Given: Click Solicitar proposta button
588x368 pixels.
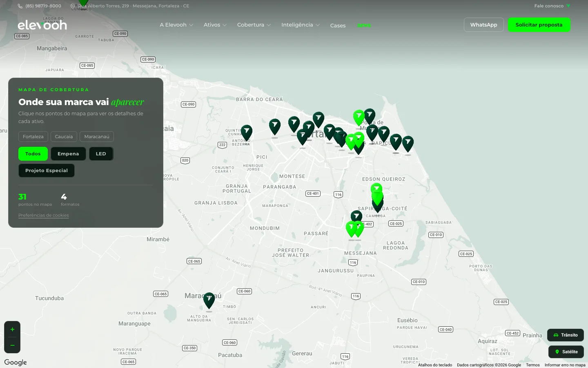Looking at the screenshot, I should click(539, 25).
